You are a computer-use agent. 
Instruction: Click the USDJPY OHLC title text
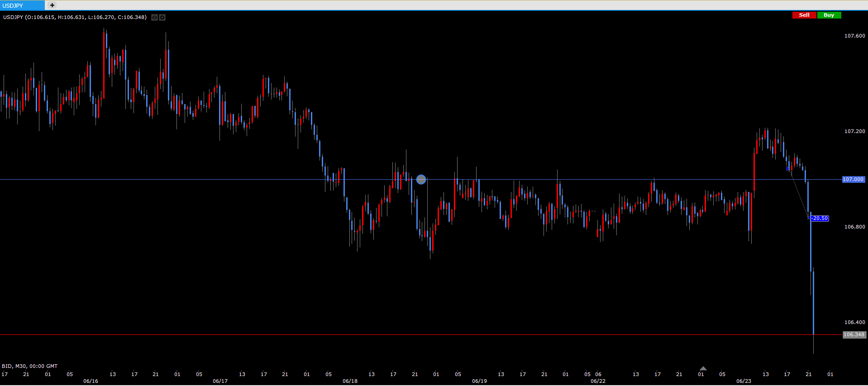click(75, 17)
